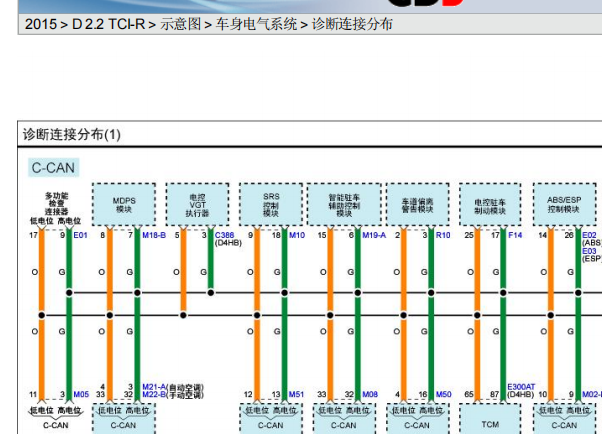Click the 诊断连接分布 breadcrumb item
The width and height of the screenshot is (602, 434).
(352, 24)
